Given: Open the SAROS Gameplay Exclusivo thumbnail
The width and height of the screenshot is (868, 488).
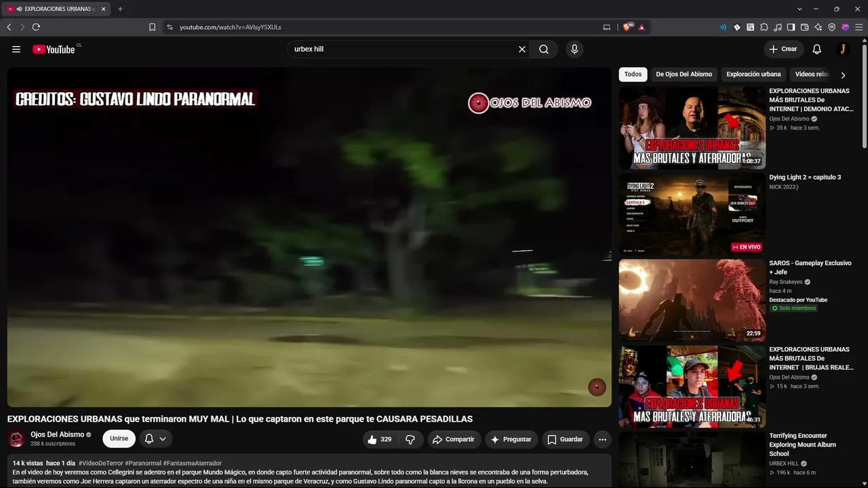Looking at the screenshot, I should [x=692, y=300].
